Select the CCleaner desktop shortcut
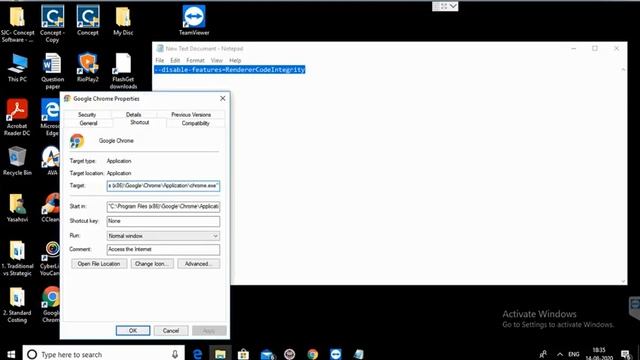The height and width of the screenshot is (360, 640). coord(51,208)
